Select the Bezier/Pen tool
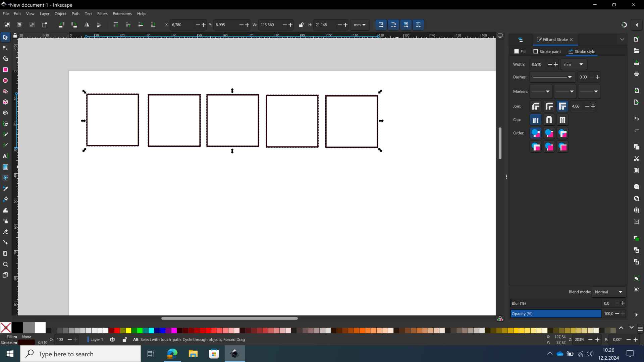The image size is (644, 362). point(5,124)
